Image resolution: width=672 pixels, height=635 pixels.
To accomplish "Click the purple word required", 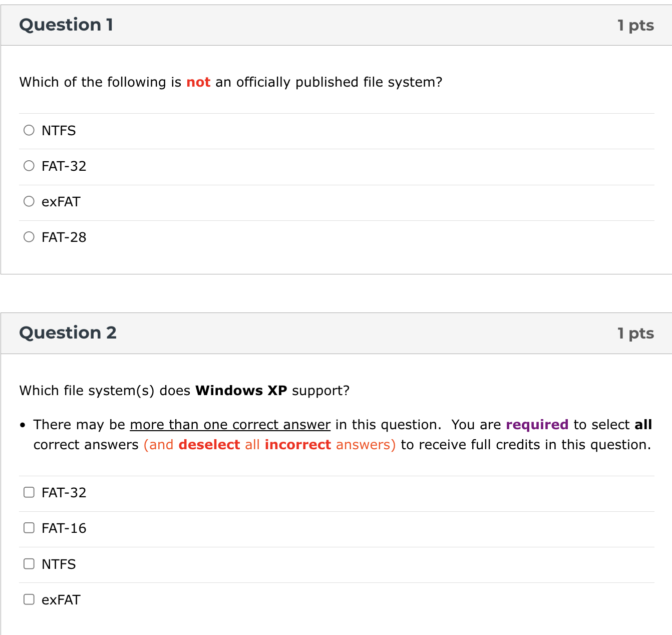I will pos(537,425).
